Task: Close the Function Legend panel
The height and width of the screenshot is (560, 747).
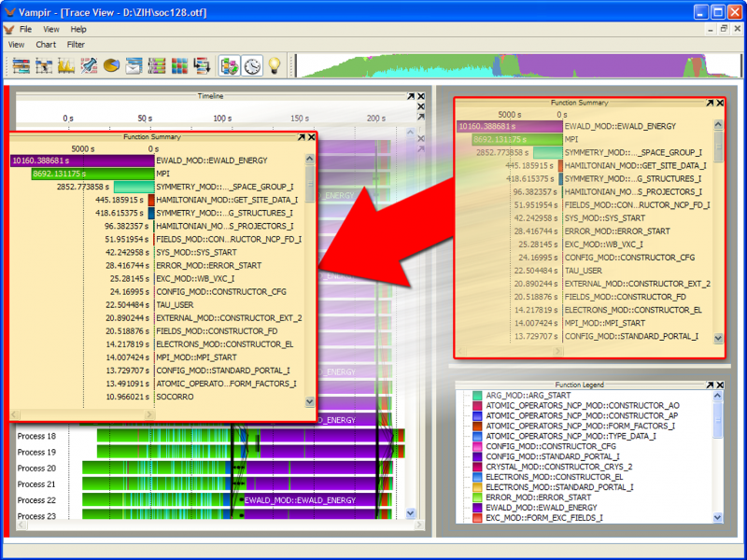Action: pyautogui.click(x=720, y=385)
